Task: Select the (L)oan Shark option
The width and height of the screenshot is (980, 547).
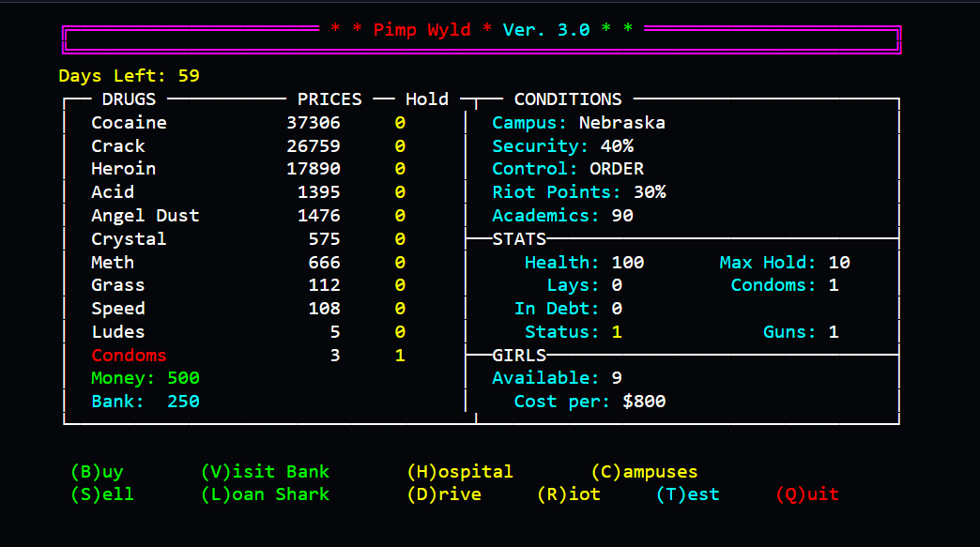Action: [x=265, y=494]
